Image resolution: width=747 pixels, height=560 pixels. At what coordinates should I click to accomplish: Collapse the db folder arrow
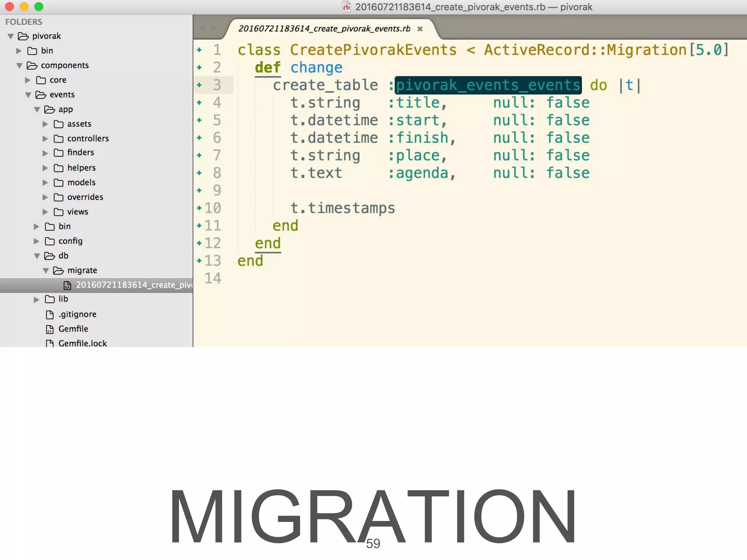(37, 256)
